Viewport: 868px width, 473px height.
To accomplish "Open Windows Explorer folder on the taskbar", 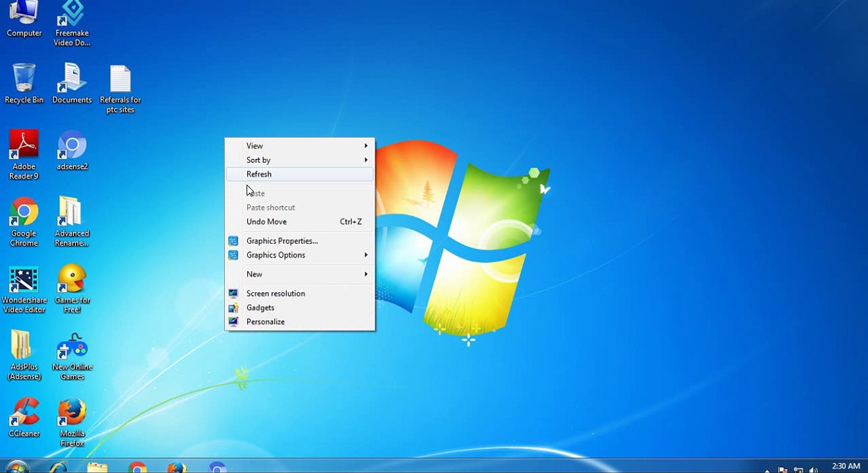I will point(97,467).
